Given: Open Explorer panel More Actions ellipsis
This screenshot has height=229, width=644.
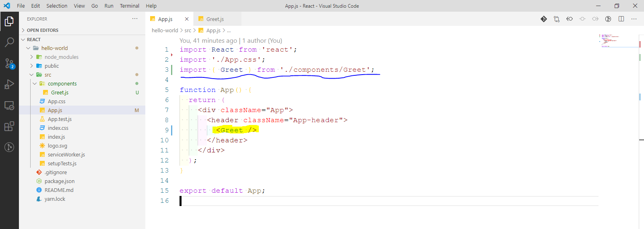Looking at the screenshot, I should pos(135,19).
